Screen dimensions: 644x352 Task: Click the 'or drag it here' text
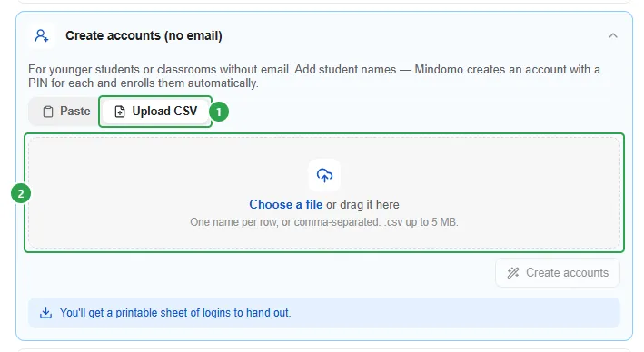pyautogui.click(x=362, y=204)
